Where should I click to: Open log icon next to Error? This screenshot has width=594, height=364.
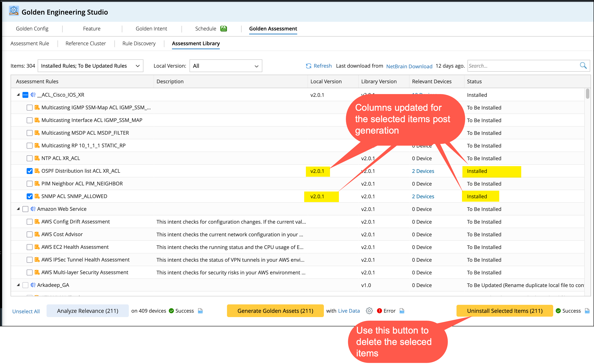pyautogui.click(x=402, y=311)
